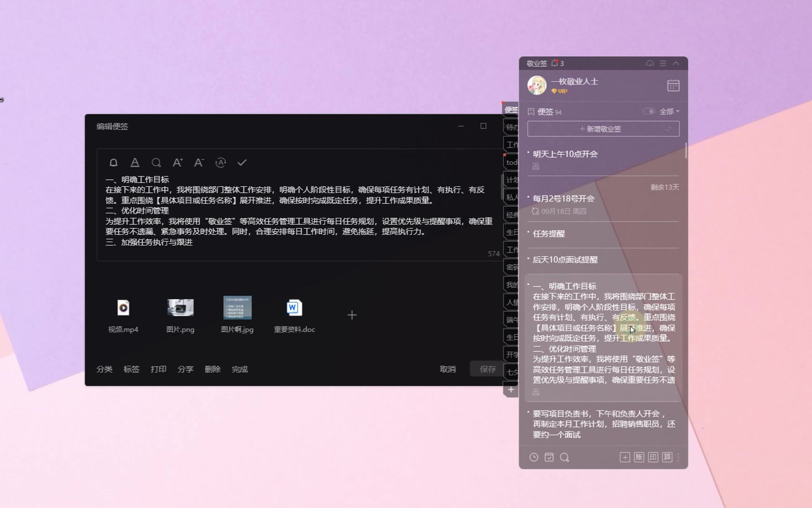Add attachment with the plus icon
This screenshot has height=508, width=812.
tap(352, 315)
